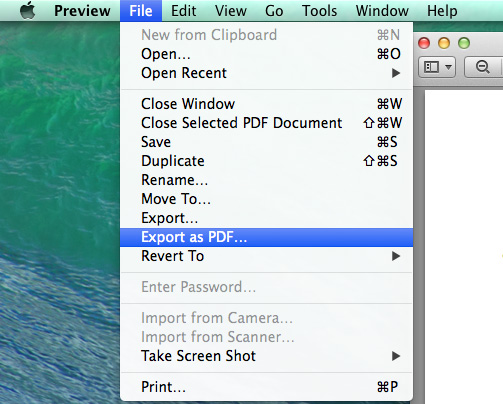Image resolution: width=503 pixels, height=404 pixels.
Task: Click the green zoom window button
Action: tap(464, 43)
